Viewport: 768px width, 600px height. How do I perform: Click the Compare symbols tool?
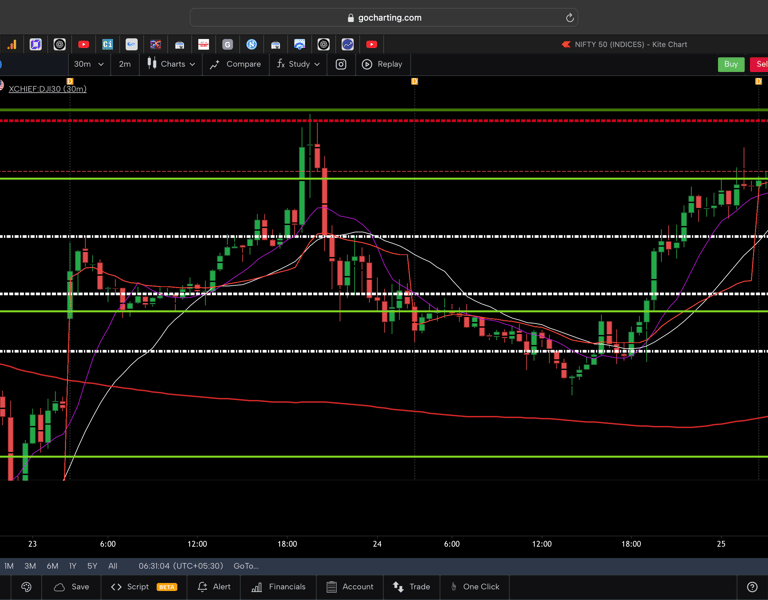(235, 64)
